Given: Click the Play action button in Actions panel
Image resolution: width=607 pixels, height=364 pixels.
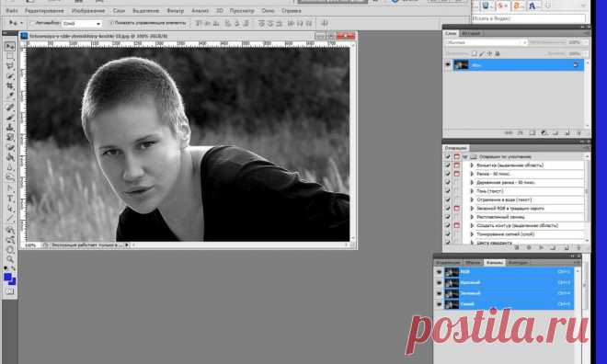Looking at the screenshot, I should click(x=542, y=247).
